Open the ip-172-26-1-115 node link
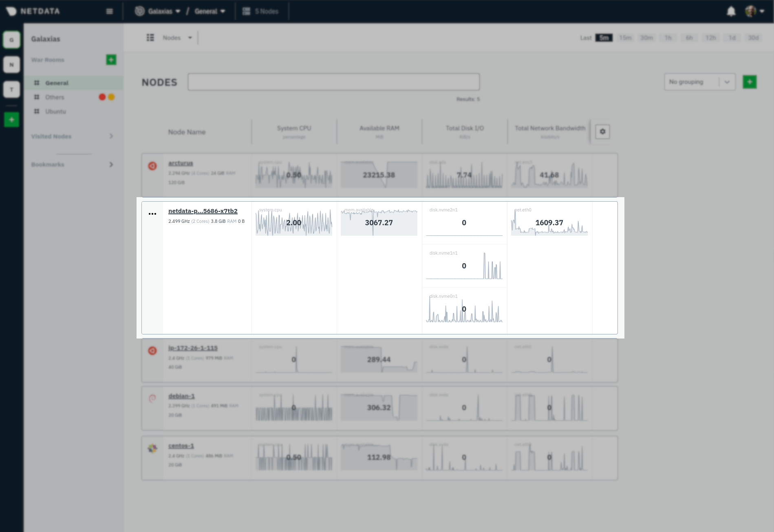This screenshot has width=774, height=532. 193,348
